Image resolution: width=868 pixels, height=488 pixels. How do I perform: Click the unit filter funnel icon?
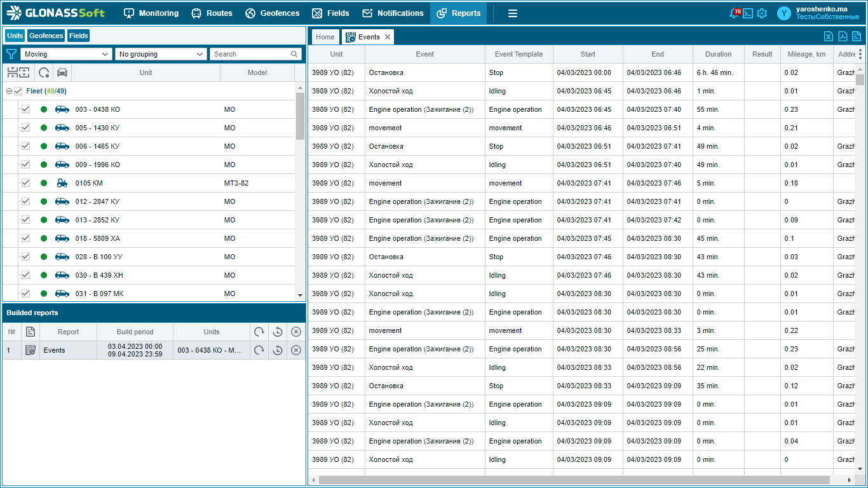click(11, 54)
